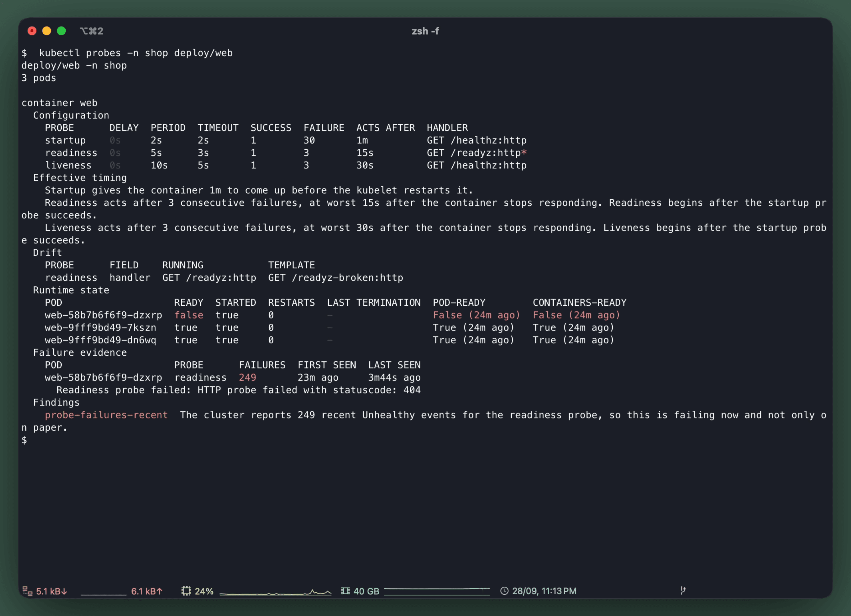851x616 pixels.
Task: Click the 'container web' line
Action: pyautogui.click(x=59, y=103)
